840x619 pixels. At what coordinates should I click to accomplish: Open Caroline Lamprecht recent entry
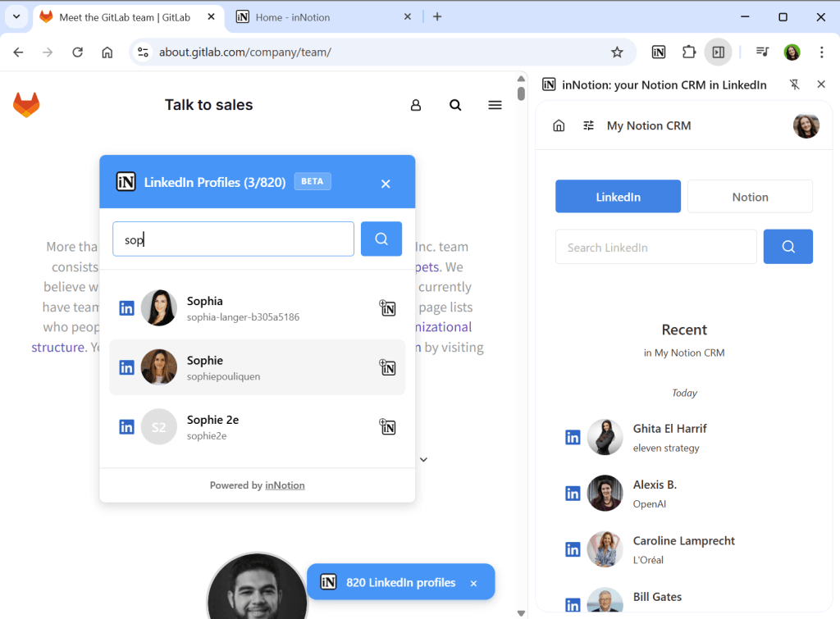click(x=685, y=549)
